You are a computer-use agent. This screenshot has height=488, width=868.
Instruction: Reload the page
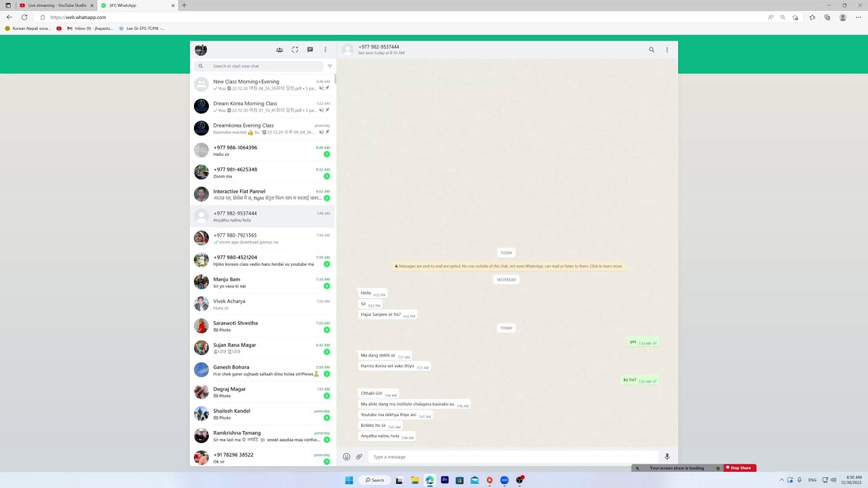(24, 17)
